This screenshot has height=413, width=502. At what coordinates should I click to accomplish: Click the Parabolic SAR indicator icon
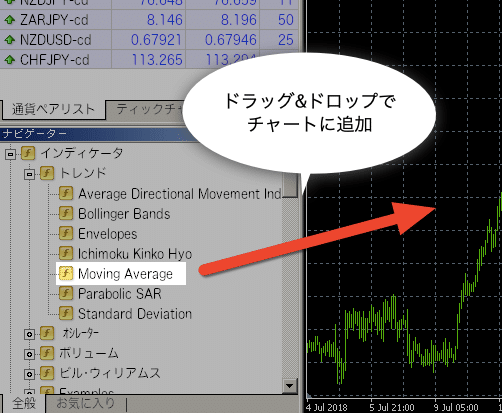(x=66, y=293)
